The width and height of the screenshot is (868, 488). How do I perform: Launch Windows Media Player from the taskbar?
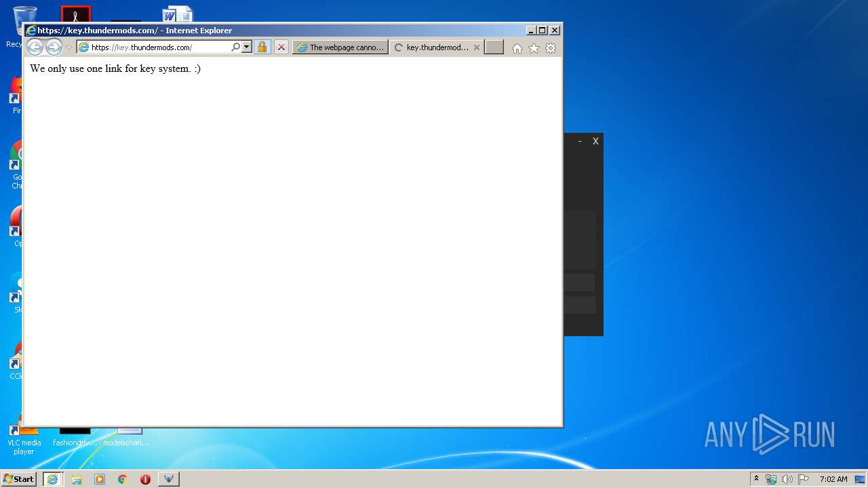pyautogui.click(x=100, y=479)
